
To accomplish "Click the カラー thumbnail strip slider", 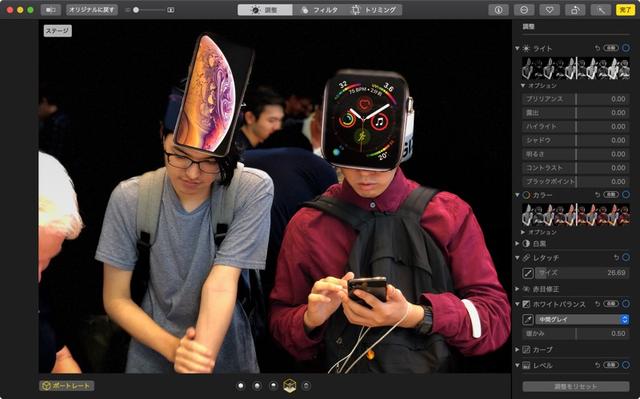I will point(576,215).
